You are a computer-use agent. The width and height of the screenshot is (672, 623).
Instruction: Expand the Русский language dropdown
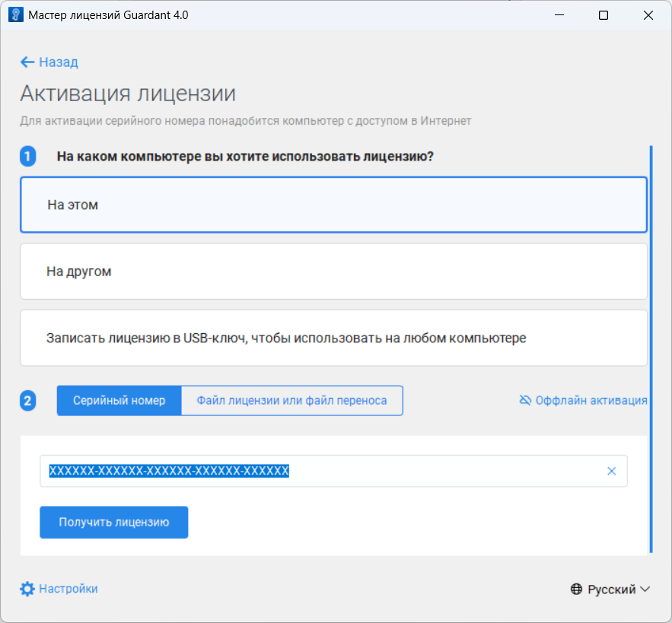pos(610,590)
